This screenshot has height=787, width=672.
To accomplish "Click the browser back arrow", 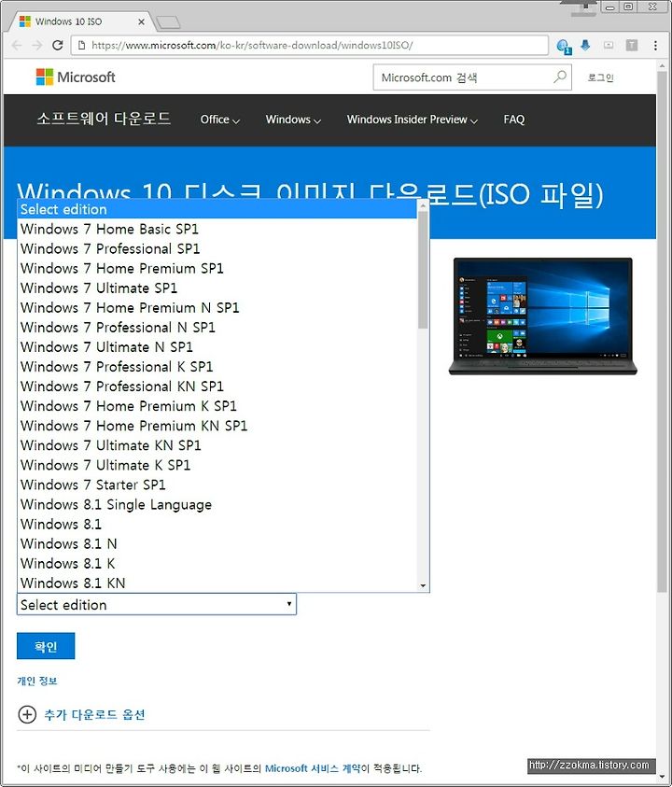I will coord(17,45).
